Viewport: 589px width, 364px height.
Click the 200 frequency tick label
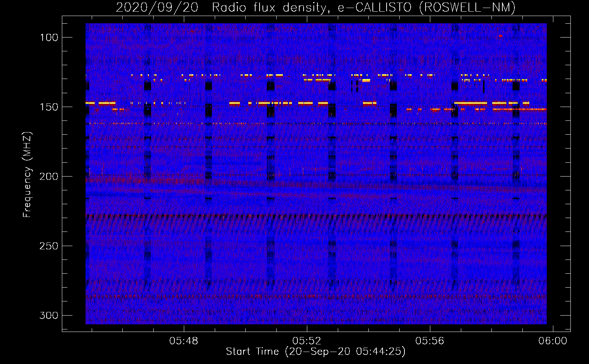tap(49, 177)
